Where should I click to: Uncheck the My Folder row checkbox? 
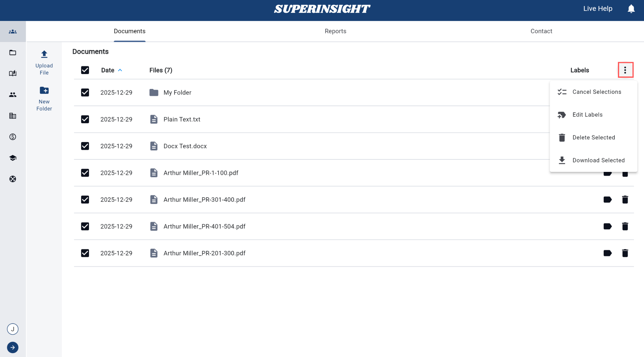(85, 92)
